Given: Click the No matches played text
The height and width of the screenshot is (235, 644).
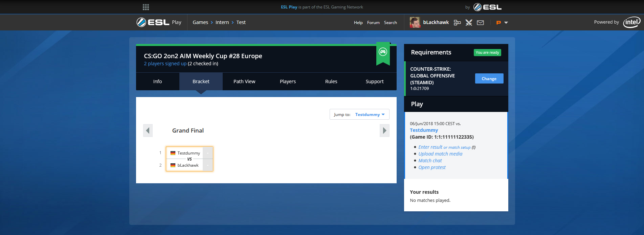Looking at the screenshot, I should coord(430,201).
